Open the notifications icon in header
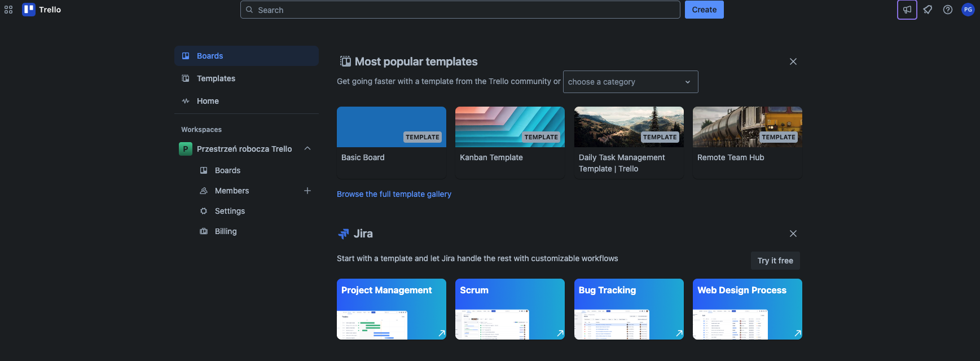Image resolution: width=980 pixels, height=361 pixels. tap(928, 10)
